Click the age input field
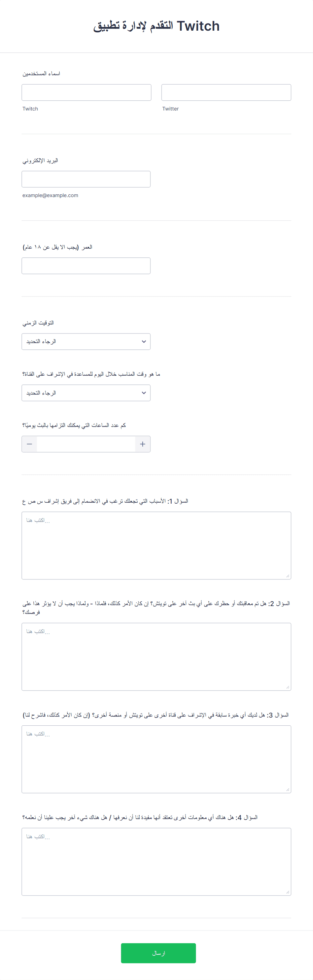Screen dimensions: 313x980 tap(86, 266)
